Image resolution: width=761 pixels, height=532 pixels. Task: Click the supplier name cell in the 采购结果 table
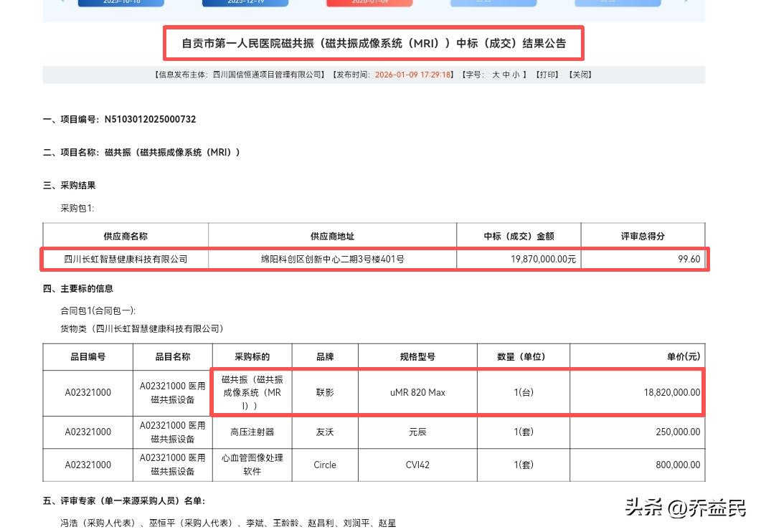126,259
